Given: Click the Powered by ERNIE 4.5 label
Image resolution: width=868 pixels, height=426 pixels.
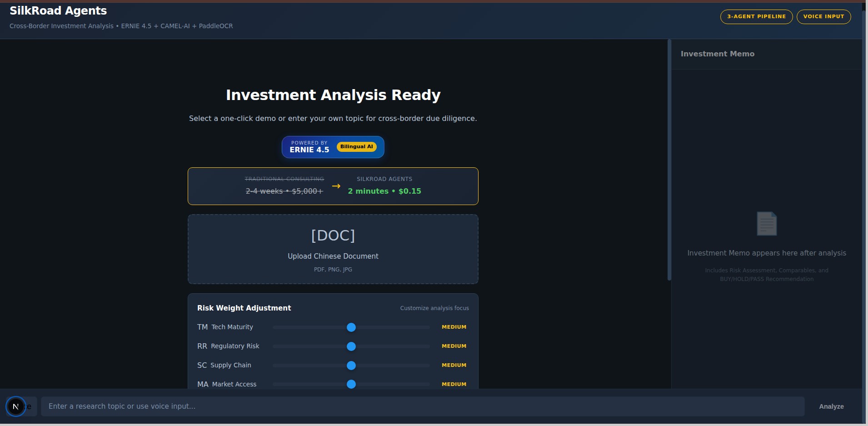Looking at the screenshot, I should tap(309, 147).
